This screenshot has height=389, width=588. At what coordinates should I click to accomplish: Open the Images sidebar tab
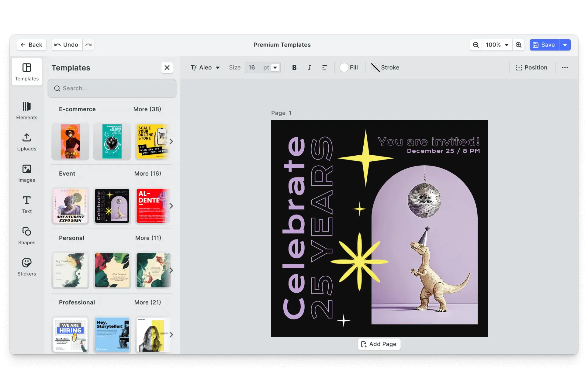[x=27, y=174]
